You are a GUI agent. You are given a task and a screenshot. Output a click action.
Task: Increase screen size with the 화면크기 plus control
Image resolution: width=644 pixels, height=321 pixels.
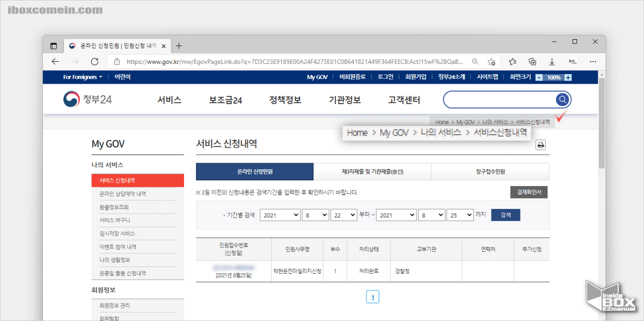tap(569, 77)
